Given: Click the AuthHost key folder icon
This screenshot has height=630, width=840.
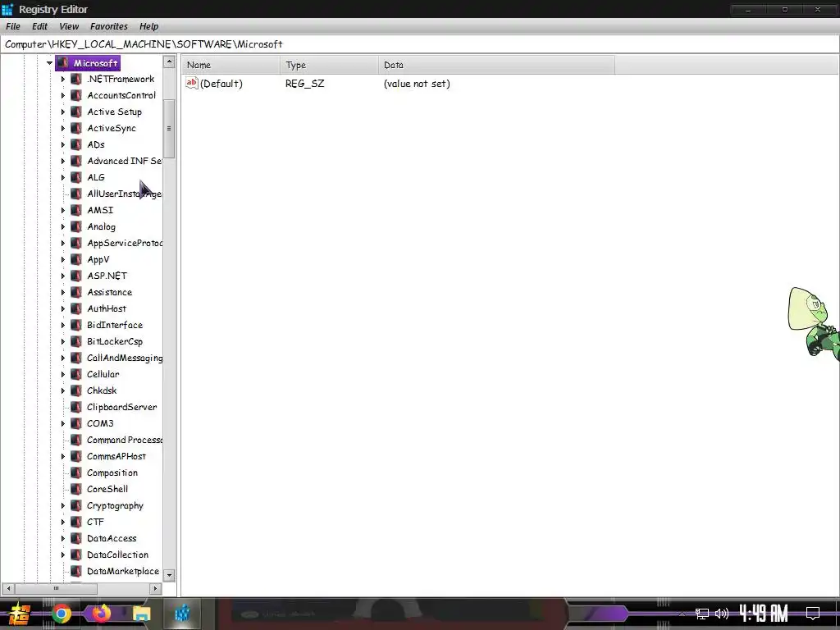Looking at the screenshot, I should point(76,308).
